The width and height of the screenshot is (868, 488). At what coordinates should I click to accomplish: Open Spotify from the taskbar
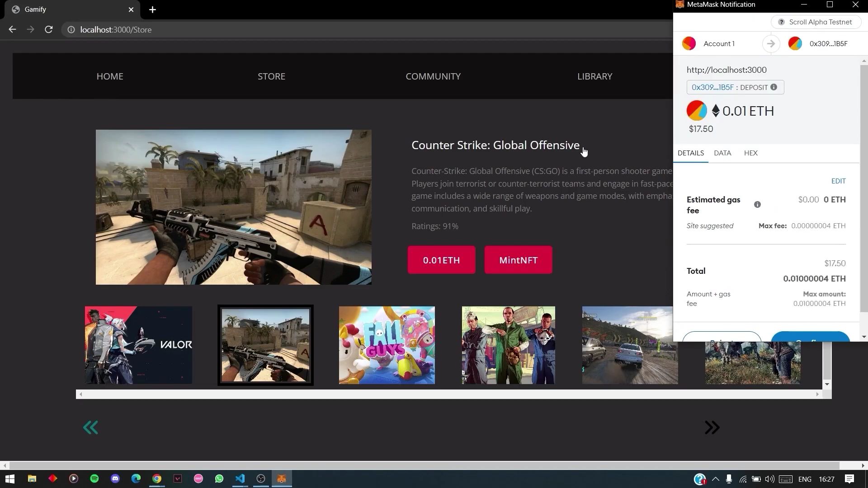coord(94,479)
